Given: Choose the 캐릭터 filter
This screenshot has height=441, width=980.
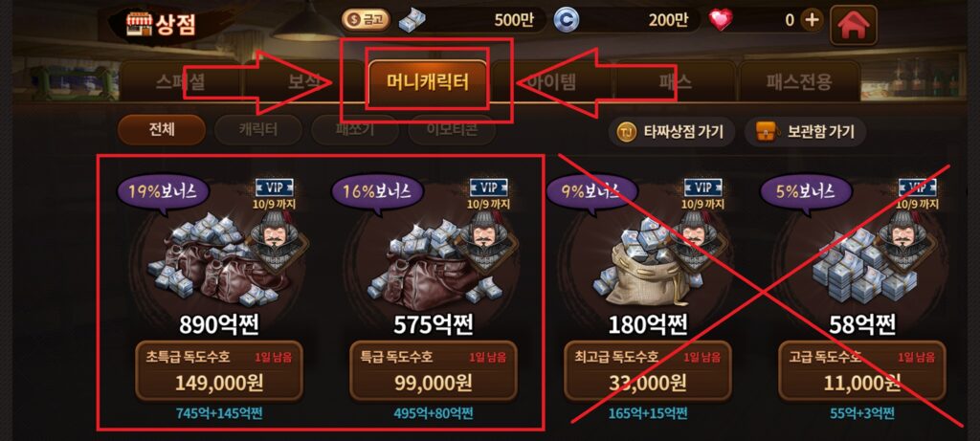Looking at the screenshot, I should 258,130.
